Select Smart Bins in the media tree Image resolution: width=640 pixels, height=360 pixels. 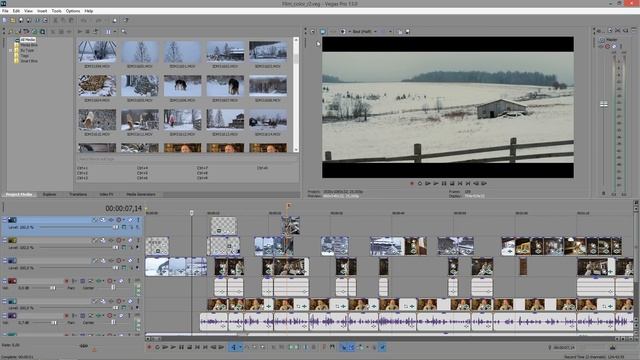29,61
